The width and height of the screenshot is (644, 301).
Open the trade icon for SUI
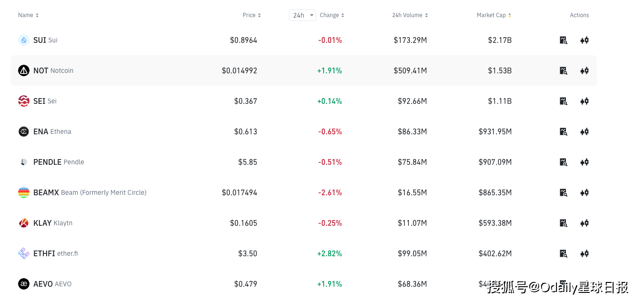click(585, 40)
